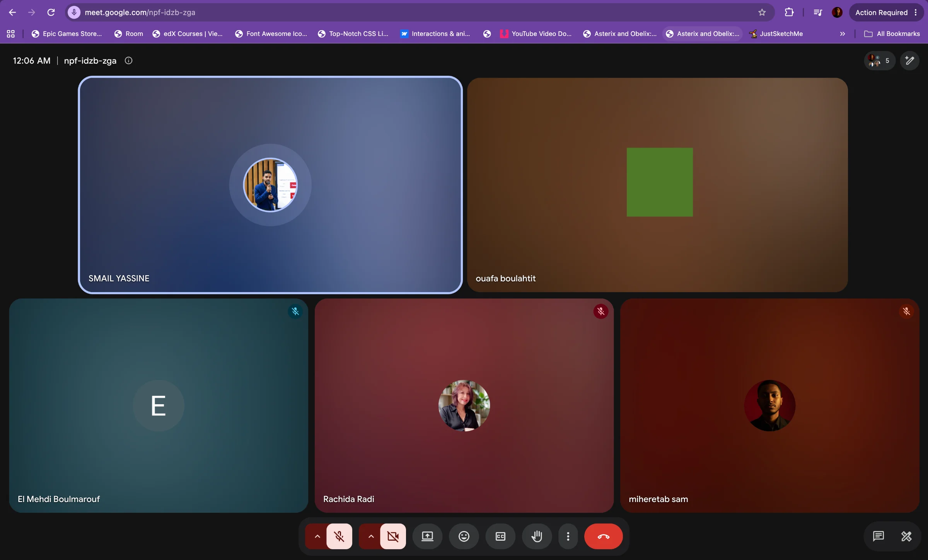Open All Bookmarks folder

892,34
